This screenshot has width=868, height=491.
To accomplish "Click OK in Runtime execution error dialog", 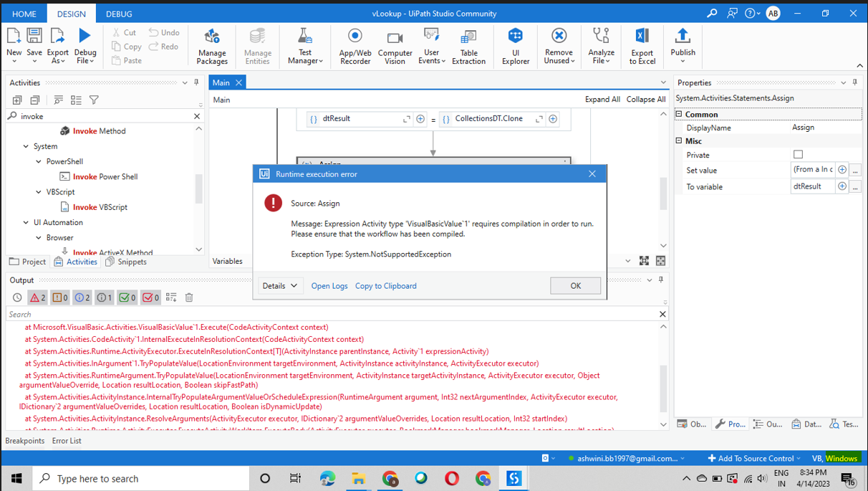I will pos(575,285).
